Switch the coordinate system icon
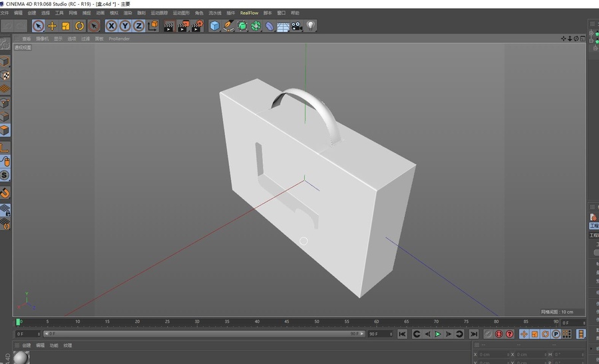Screen dimensions: 599x364 tap(153, 26)
